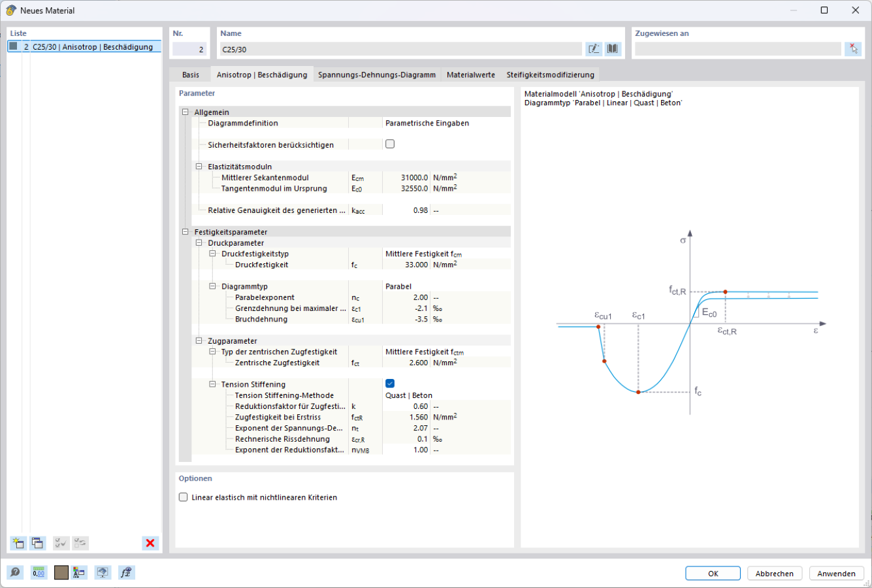Open Druckfestigkeitstyp value Mittlere Festigkeit fcm
This screenshot has width=872, height=588.
point(447,253)
